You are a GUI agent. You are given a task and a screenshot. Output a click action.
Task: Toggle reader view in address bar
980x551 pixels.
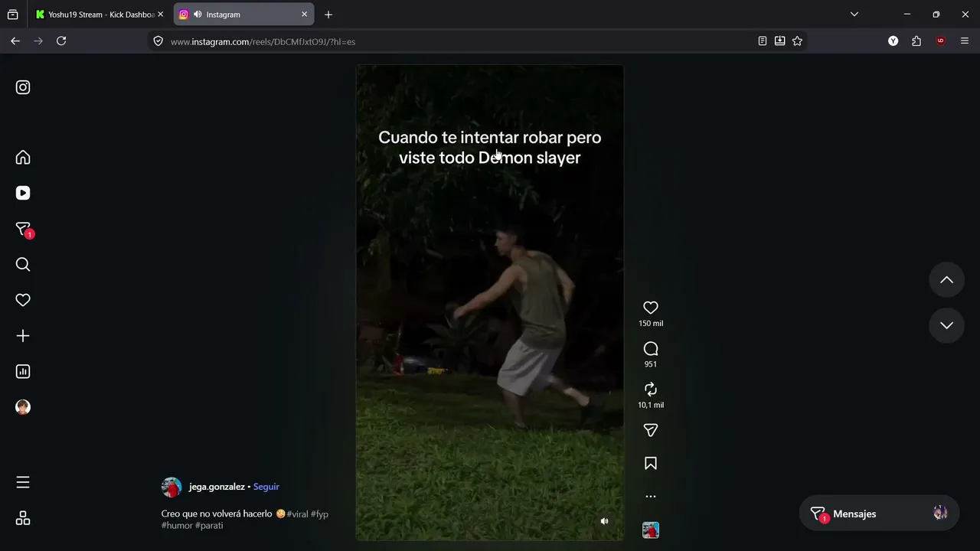pos(763,41)
